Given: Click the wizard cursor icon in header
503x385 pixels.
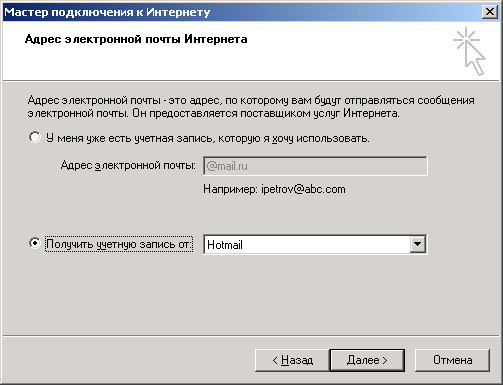Looking at the screenshot, I should (470, 51).
